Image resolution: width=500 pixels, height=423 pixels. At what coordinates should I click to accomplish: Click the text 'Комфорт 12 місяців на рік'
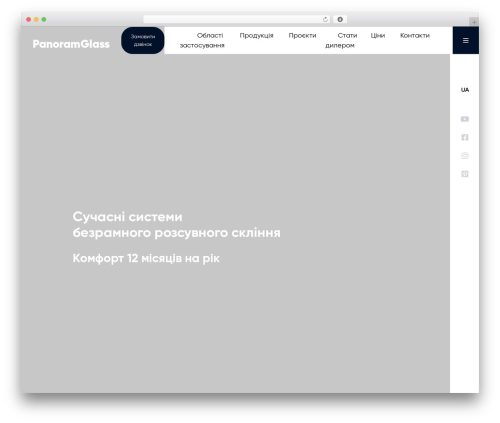coord(146,258)
